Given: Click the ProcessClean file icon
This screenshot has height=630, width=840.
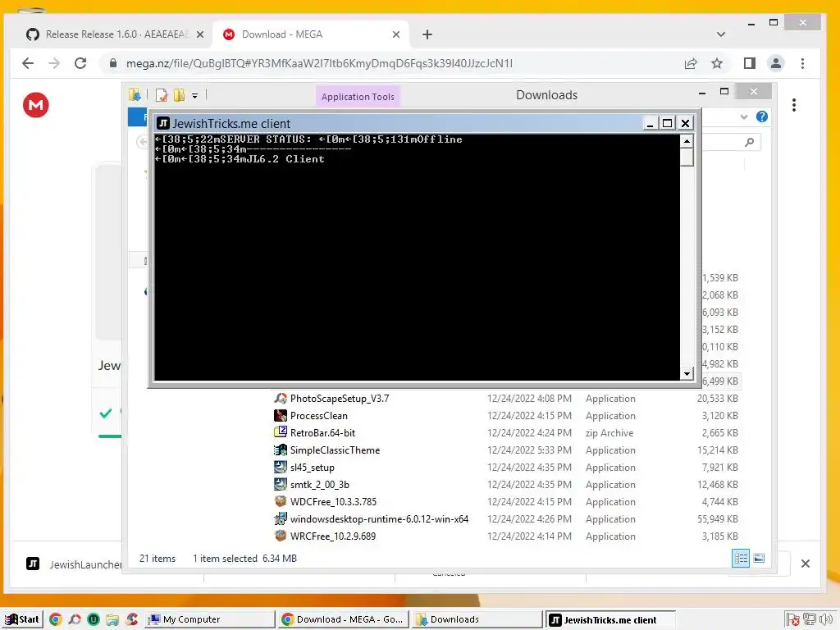Looking at the screenshot, I should click(281, 415).
